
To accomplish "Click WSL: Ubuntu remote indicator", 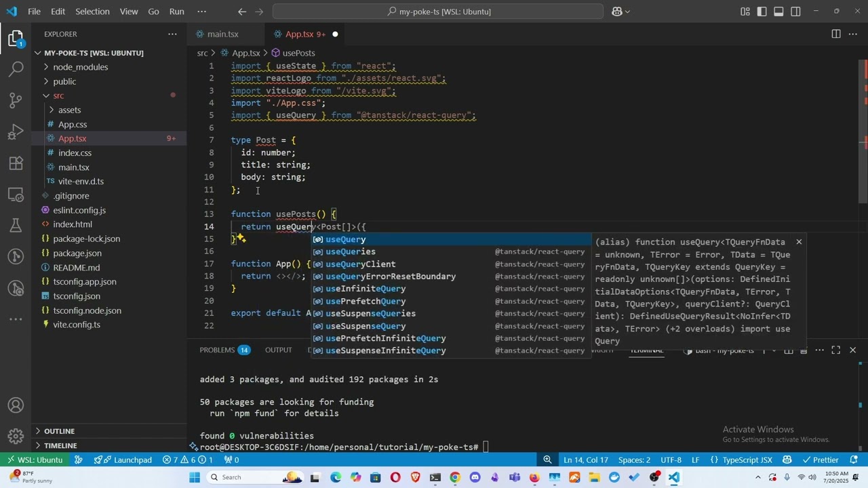I will point(34,460).
